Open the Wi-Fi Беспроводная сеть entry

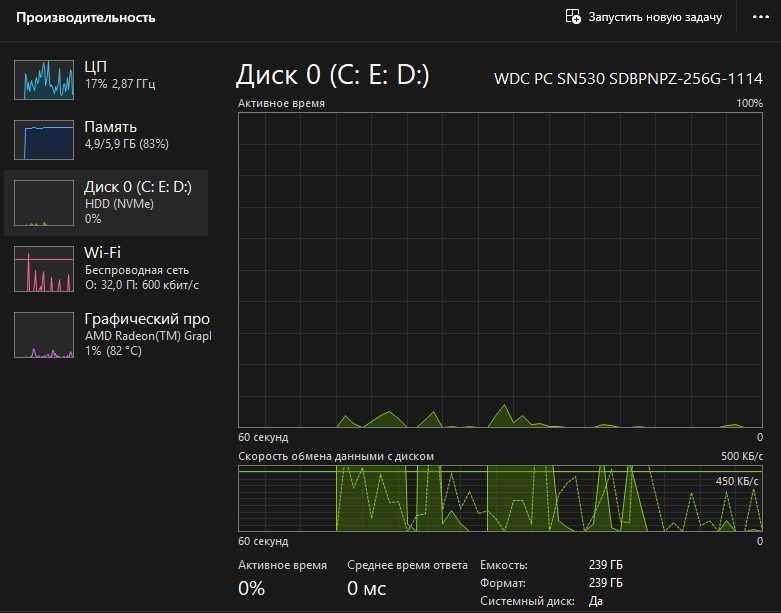pos(106,268)
